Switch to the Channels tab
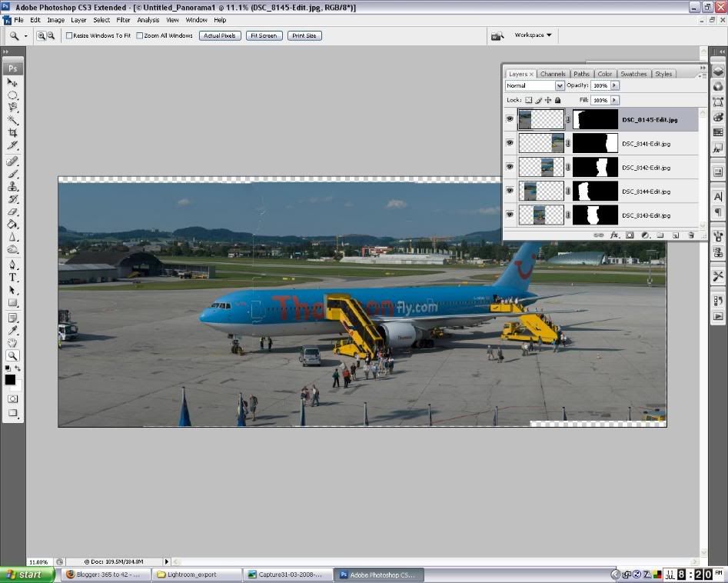Screen dimensions: 728x583 (x=553, y=74)
